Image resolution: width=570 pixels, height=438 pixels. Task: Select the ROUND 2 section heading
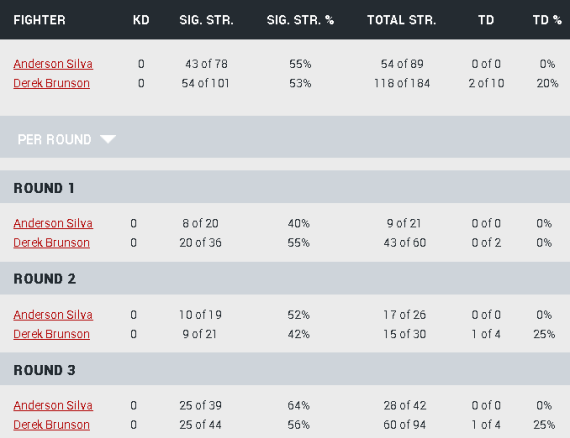point(45,279)
